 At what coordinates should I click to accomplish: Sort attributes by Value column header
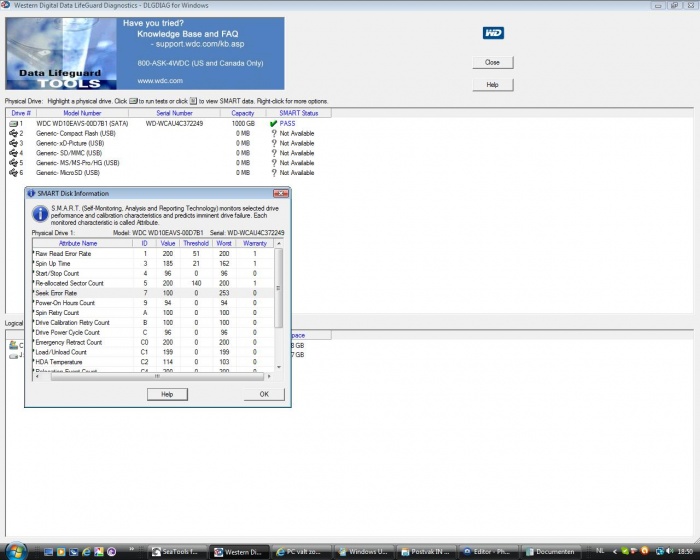pos(168,243)
